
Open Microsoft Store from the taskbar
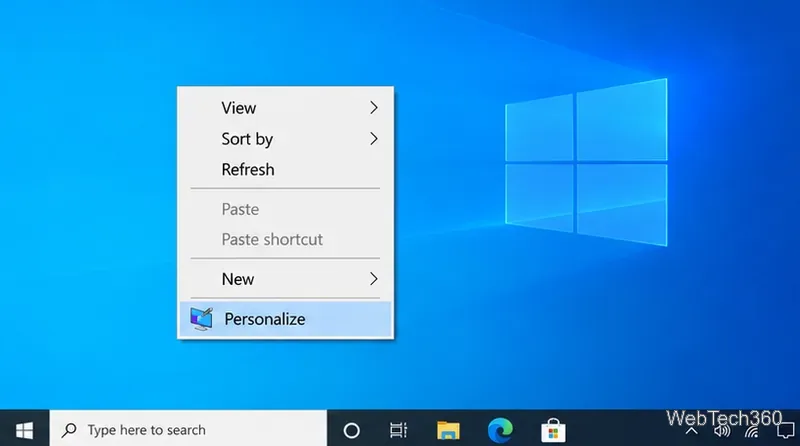(553, 430)
